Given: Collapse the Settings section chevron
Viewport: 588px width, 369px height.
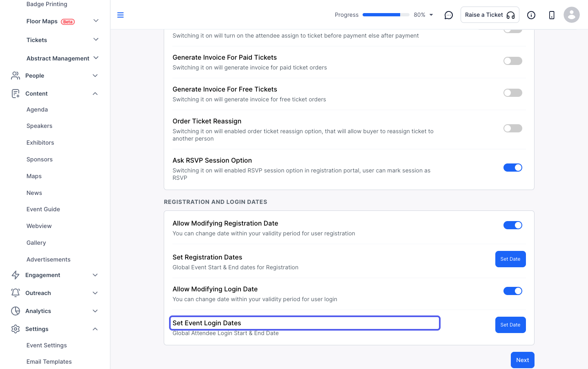Looking at the screenshot, I should click(95, 329).
